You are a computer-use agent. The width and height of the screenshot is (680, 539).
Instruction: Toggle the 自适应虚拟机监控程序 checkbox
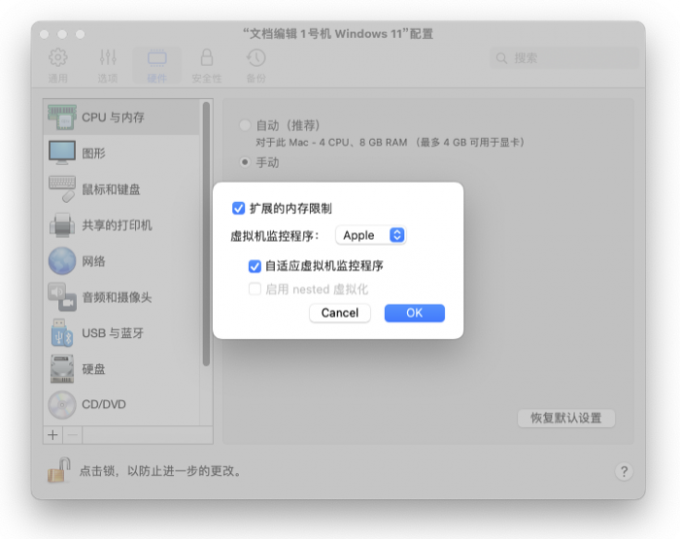255,266
